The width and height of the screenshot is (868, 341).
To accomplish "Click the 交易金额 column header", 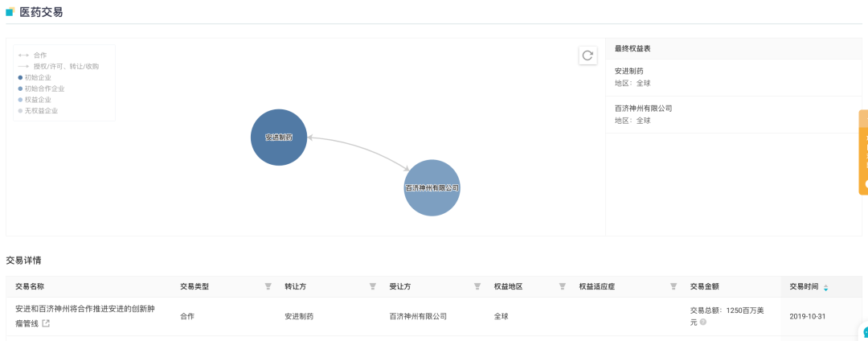I will tap(705, 287).
